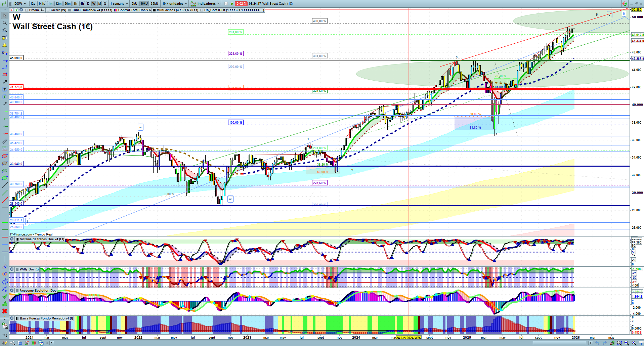Click the yellow alarm bell tool

pyautogui.click(x=5, y=45)
